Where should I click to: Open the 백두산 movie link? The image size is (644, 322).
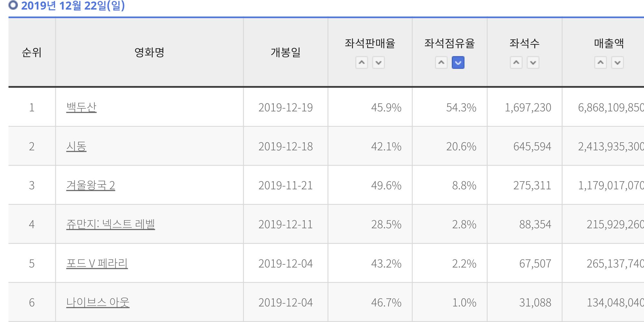point(81,107)
